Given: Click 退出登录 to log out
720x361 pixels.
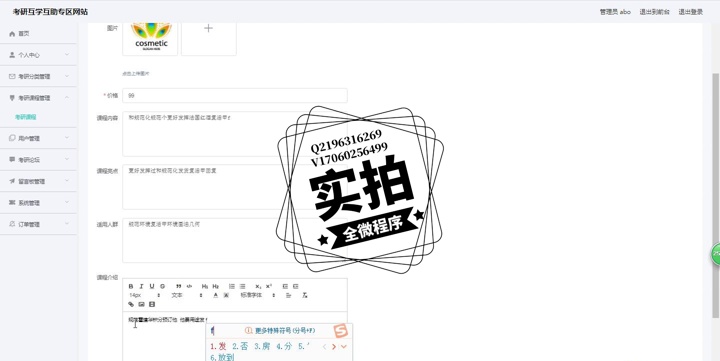Looking at the screenshot, I should (691, 12).
